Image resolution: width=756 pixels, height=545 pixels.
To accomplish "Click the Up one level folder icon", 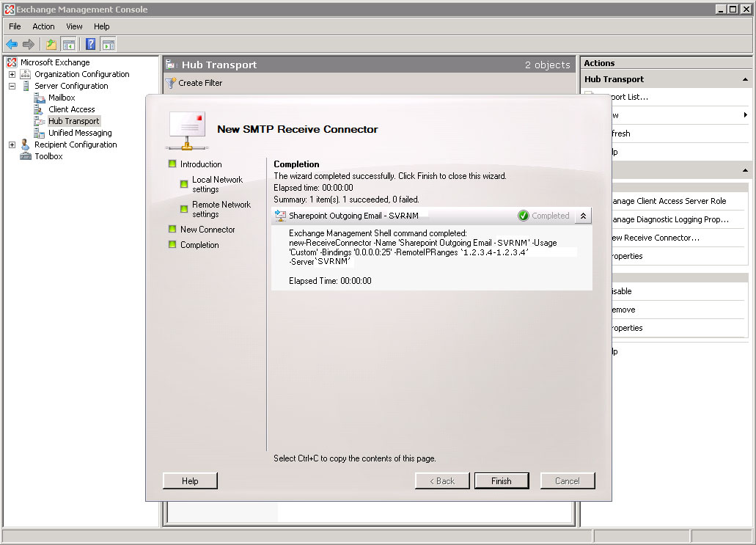I will click(x=51, y=44).
